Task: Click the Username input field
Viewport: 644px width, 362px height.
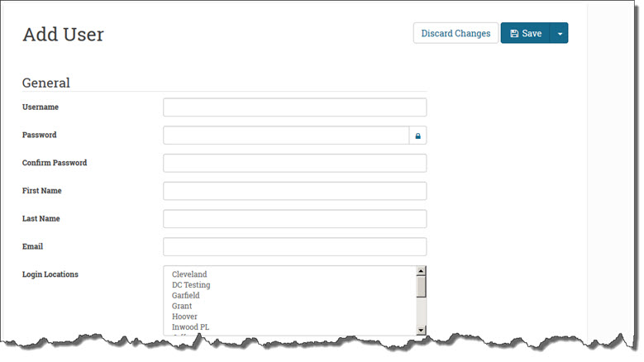Action: pyautogui.click(x=294, y=107)
